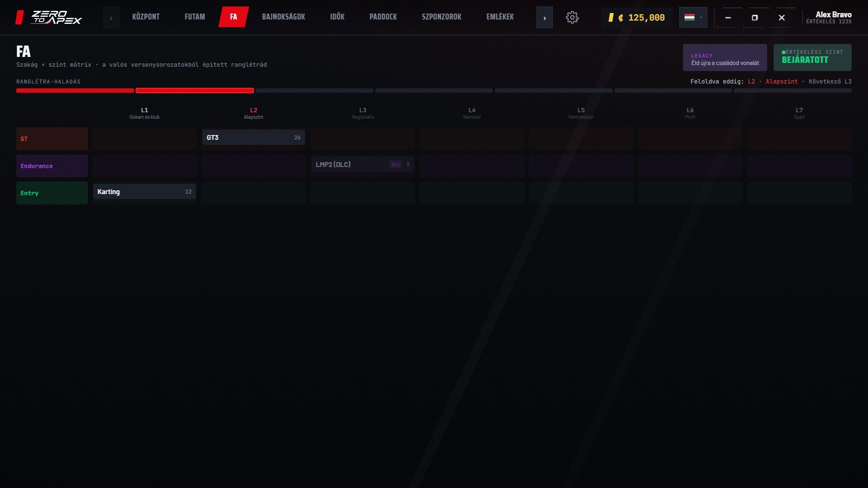Select the GT3 series cell
This screenshot has height=488, width=868.
coord(253,138)
